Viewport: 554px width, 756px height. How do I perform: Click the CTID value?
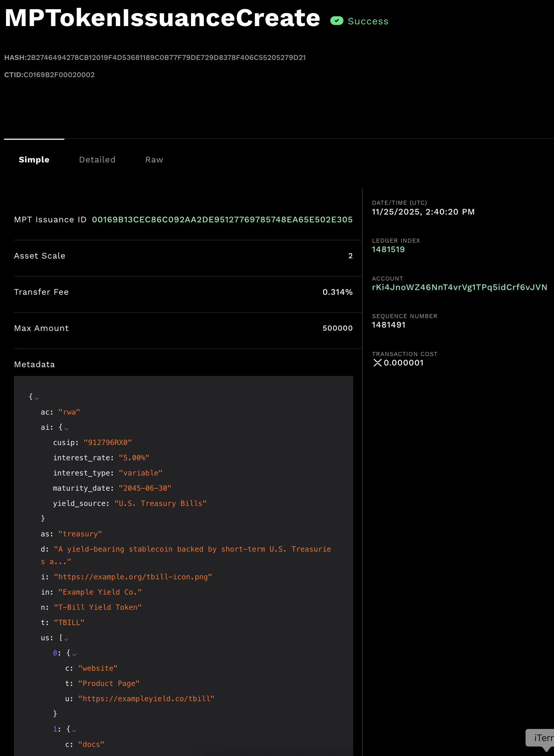pos(59,75)
